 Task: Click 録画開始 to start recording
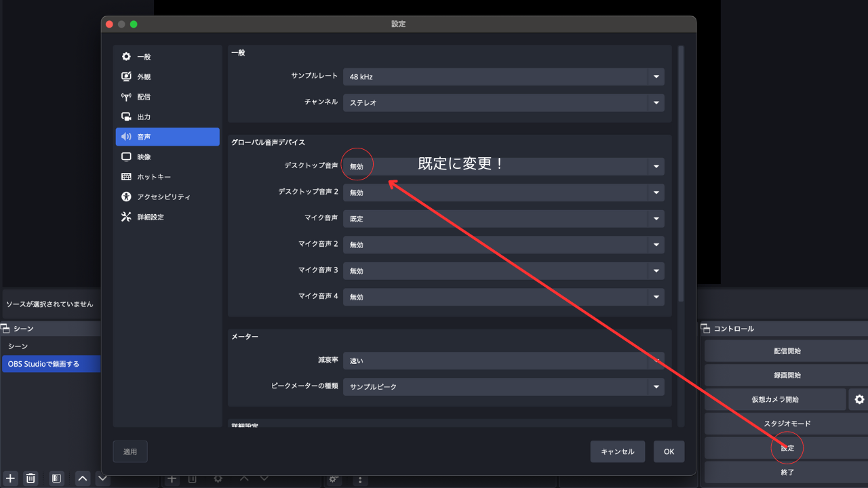[787, 375]
